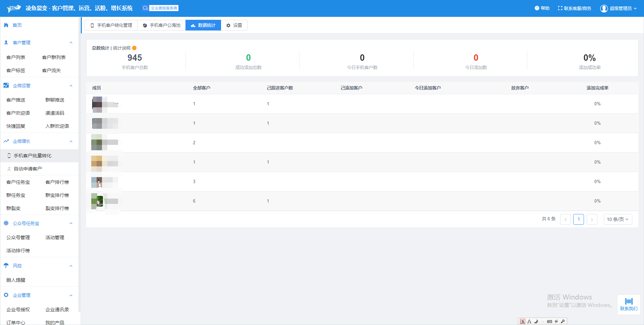This screenshot has width=644, height=325.
Task: Open the 设置 tab
Action: (x=234, y=25)
